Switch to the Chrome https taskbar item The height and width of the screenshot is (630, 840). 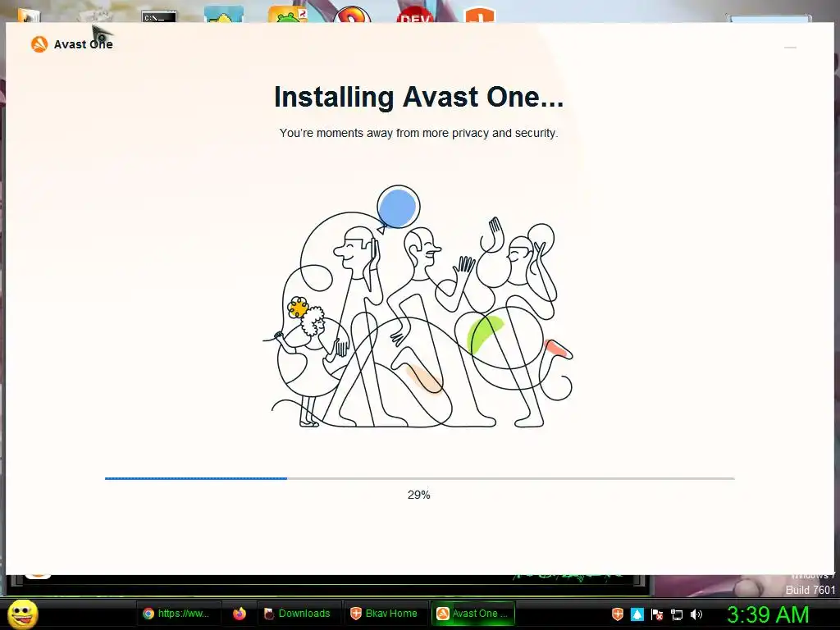point(177,614)
